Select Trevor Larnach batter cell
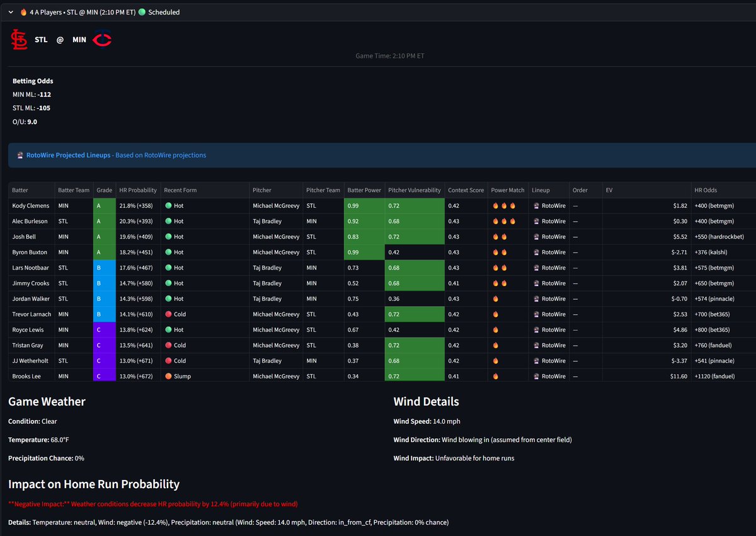The height and width of the screenshot is (536, 756). point(31,314)
